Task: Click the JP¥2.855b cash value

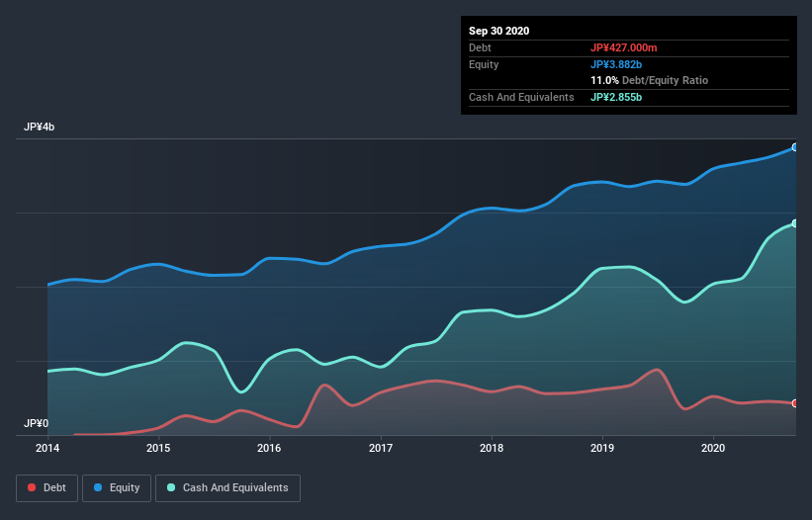Action: pos(616,97)
